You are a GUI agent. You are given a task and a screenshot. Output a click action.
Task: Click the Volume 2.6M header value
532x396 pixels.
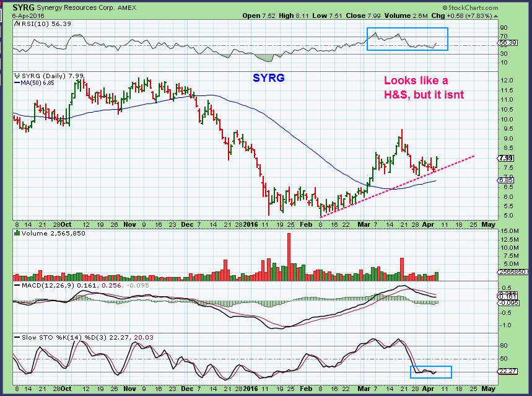[406, 15]
